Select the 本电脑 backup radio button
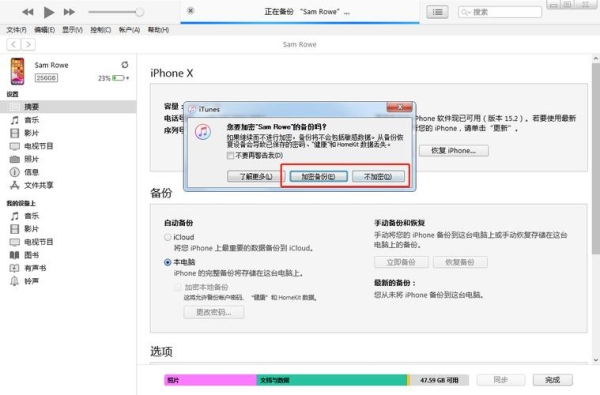 [167, 263]
